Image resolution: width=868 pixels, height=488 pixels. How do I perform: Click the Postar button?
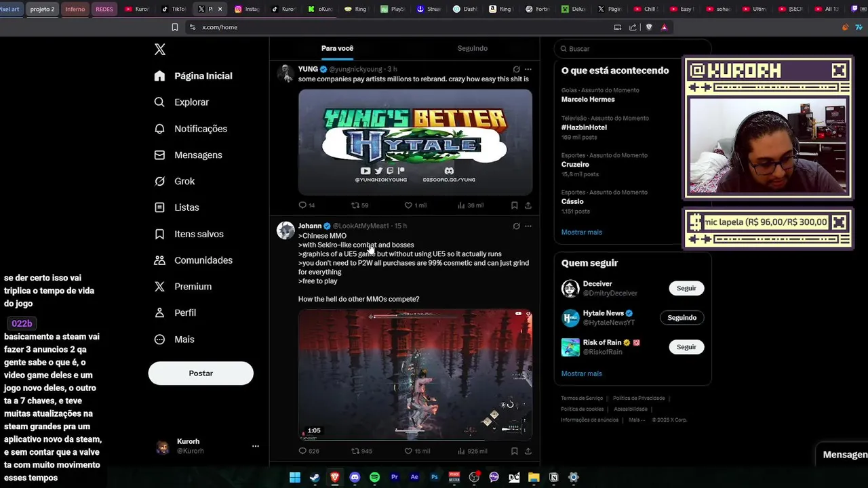click(x=201, y=373)
